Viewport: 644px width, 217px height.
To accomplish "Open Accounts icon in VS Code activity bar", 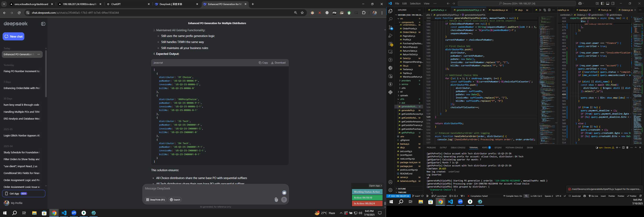I will [x=390, y=182].
